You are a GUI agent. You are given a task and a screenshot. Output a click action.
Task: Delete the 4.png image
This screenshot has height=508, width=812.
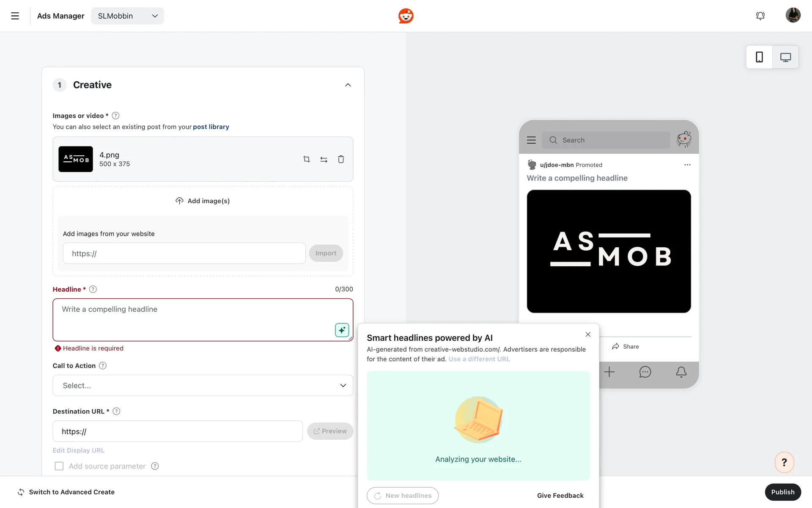(x=341, y=159)
